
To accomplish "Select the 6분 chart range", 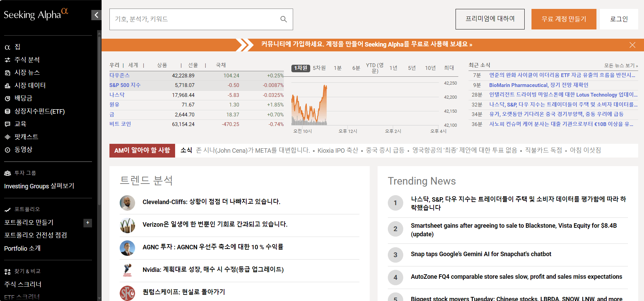I will [356, 68].
